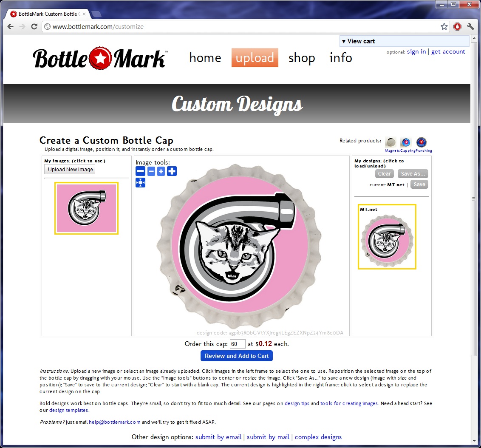Open the Magnets related product icon
Image resolution: width=481 pixels, height=448 pixels.
click(x=391, y=142)
